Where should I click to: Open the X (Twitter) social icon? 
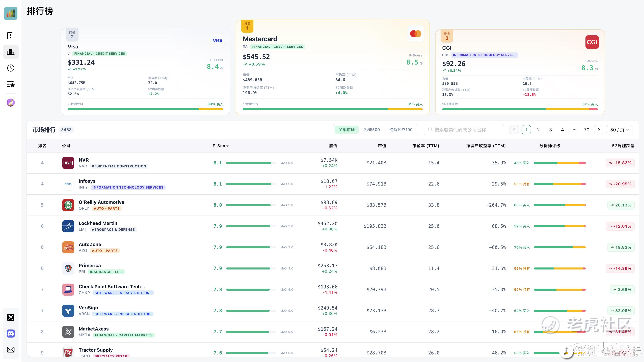[11, 317]
